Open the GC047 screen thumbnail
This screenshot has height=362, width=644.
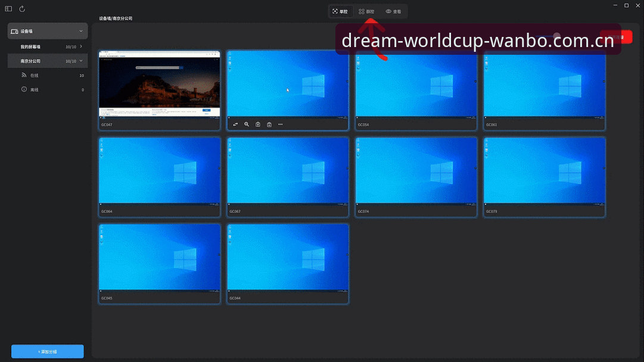(x=159, y=85)
